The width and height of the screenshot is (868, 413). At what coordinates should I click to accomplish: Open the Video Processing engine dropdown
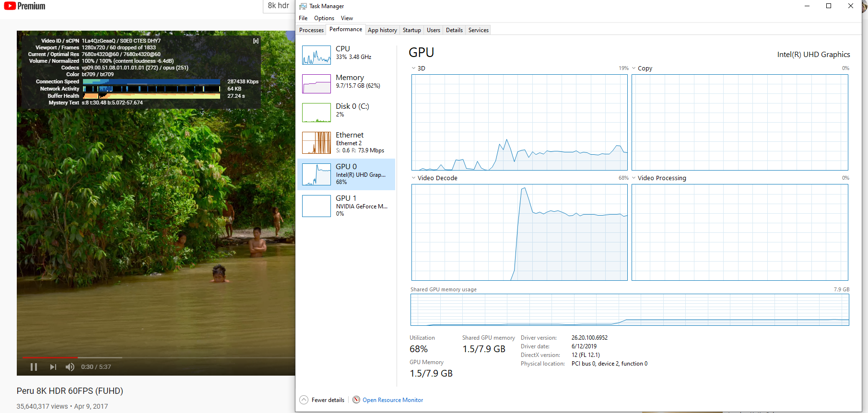coord(634,178)
